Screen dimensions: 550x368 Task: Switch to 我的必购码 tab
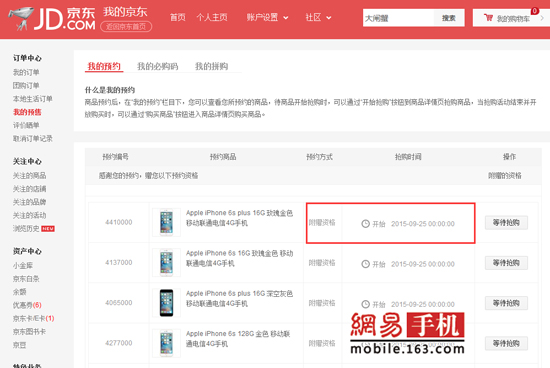click(x=157, y=66)
